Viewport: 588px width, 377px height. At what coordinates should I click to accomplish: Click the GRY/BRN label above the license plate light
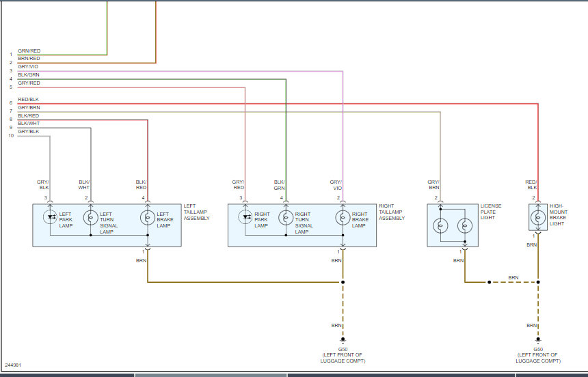pyautogui.click(x=433, y=185)
